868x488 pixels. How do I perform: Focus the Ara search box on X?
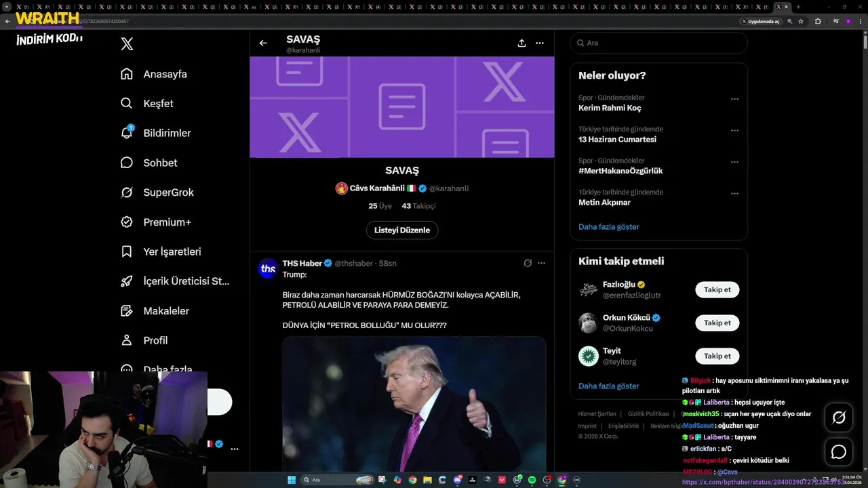click(x=658, y=43)
